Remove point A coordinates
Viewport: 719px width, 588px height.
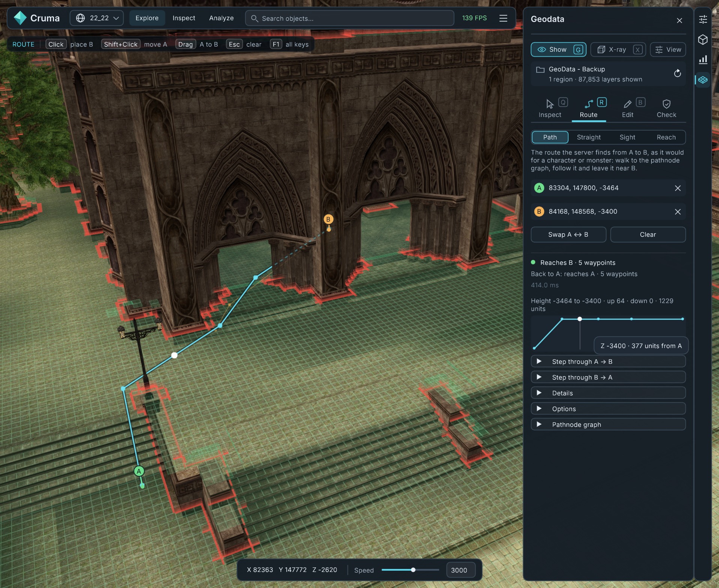tap(677, 188)
